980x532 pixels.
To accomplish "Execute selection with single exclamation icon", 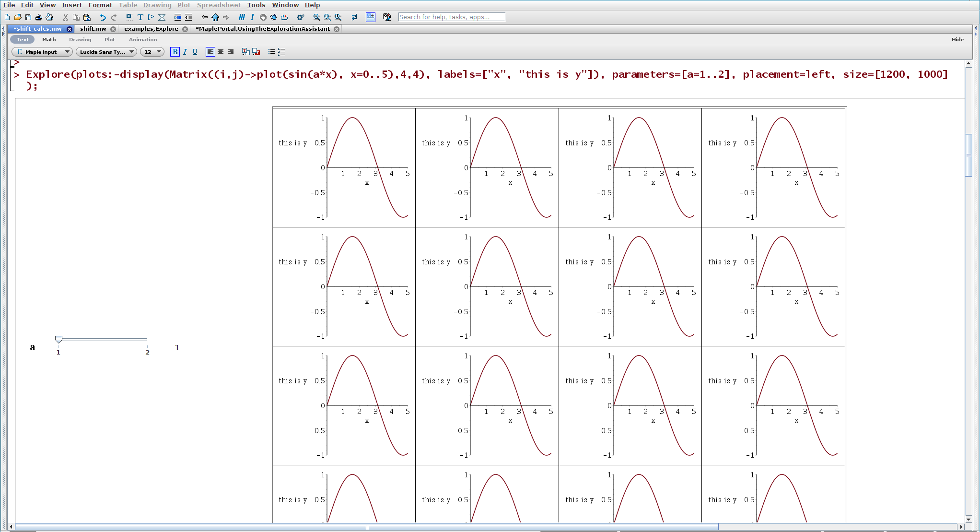I will (252, 17).
